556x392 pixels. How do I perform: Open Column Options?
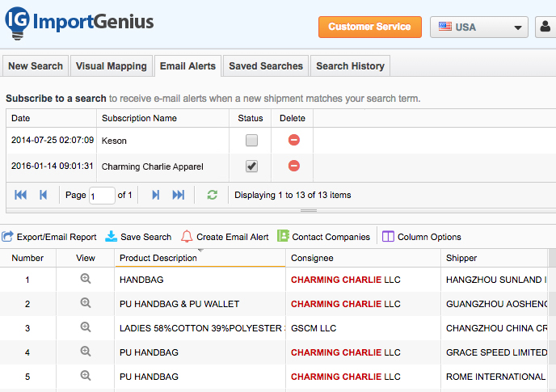coord(422,237)
